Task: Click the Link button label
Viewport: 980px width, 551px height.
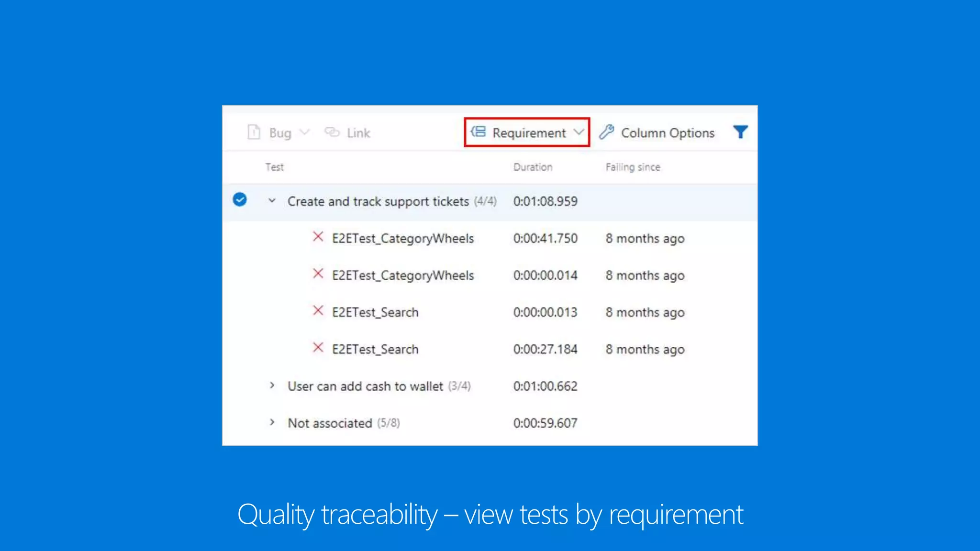Action: (x=358, y=133)
